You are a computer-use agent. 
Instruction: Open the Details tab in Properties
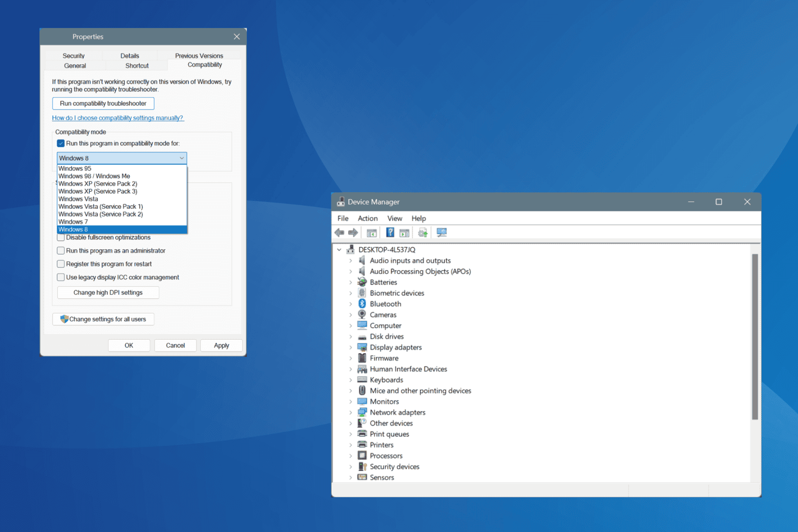tap(130, 56)
